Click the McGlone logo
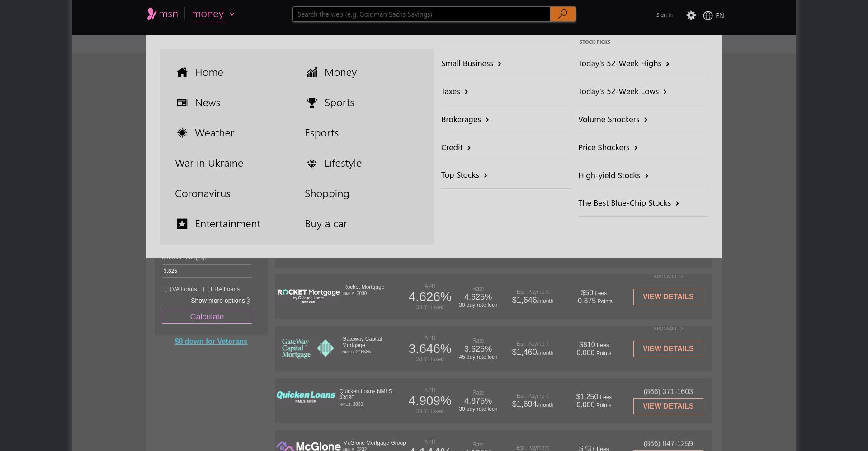Screen dimensions: 868x451 pos(308,446)
